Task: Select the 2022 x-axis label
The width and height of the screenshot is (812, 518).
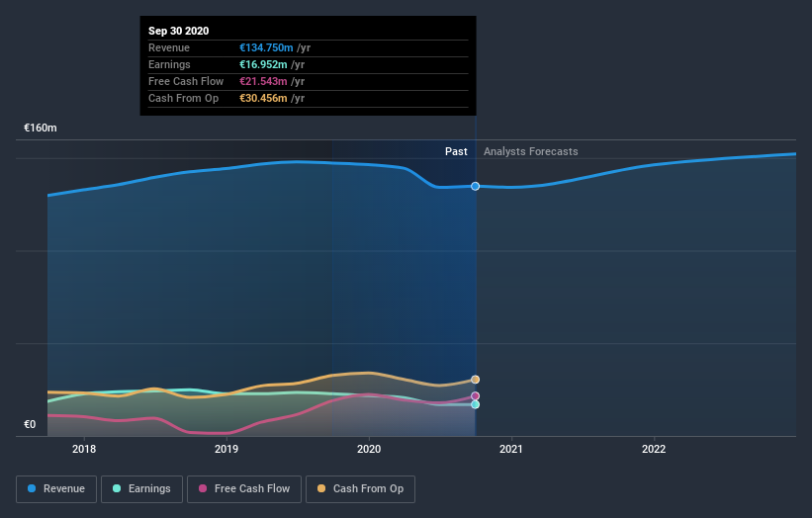Action: point(654,449)
